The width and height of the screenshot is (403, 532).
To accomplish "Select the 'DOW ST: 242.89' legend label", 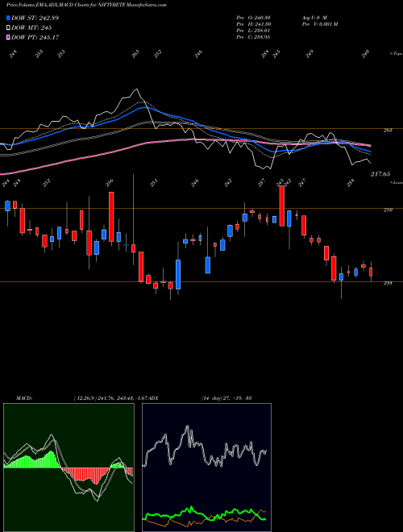I will tap(35, 18).
